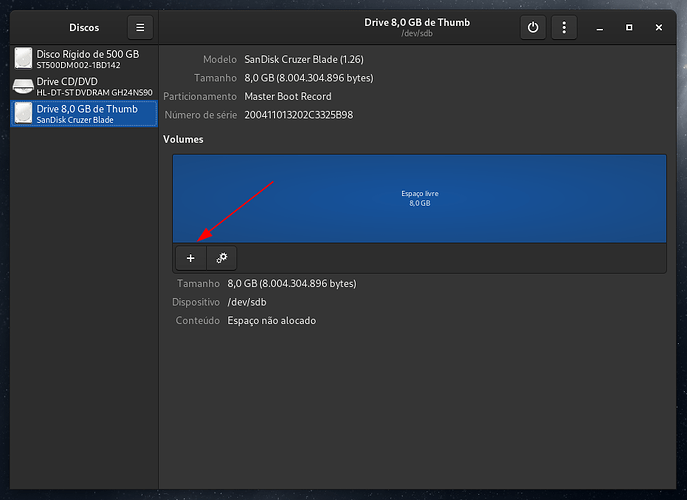The image size is (687, 500).
Task: Maximize the Disks window
Action: (629, 28)
